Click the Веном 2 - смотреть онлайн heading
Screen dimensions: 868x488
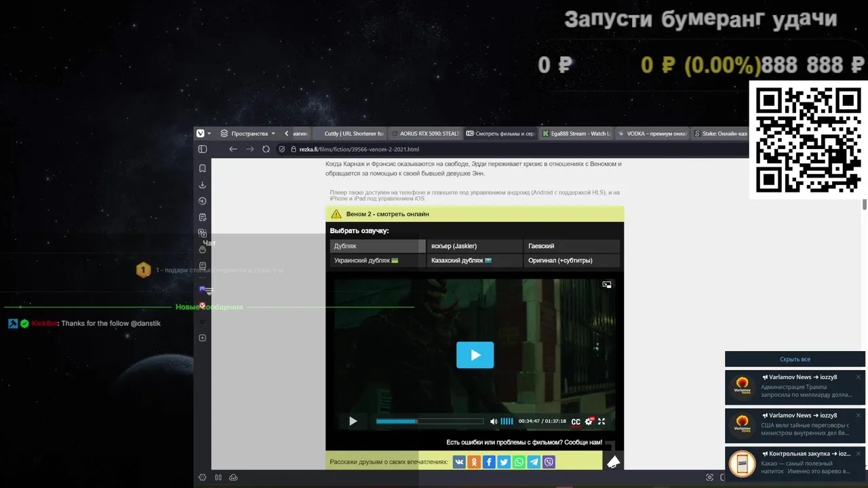tap(387, 214)
